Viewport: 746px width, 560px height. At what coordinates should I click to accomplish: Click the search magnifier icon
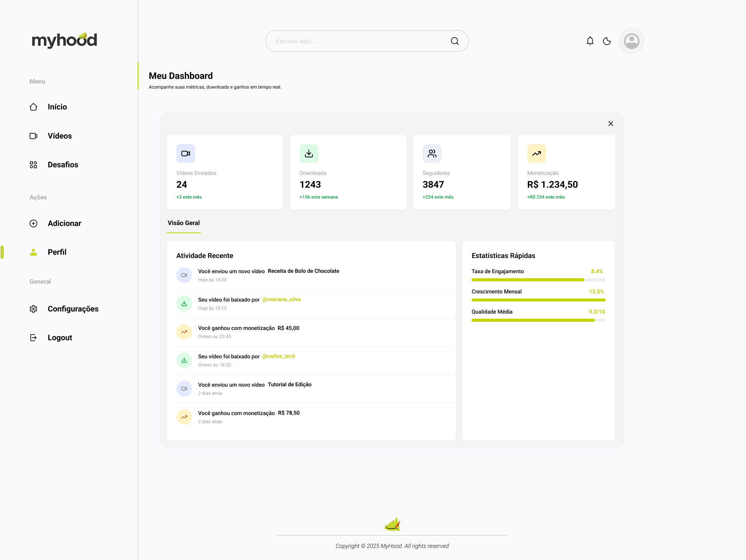click(455, 41)
